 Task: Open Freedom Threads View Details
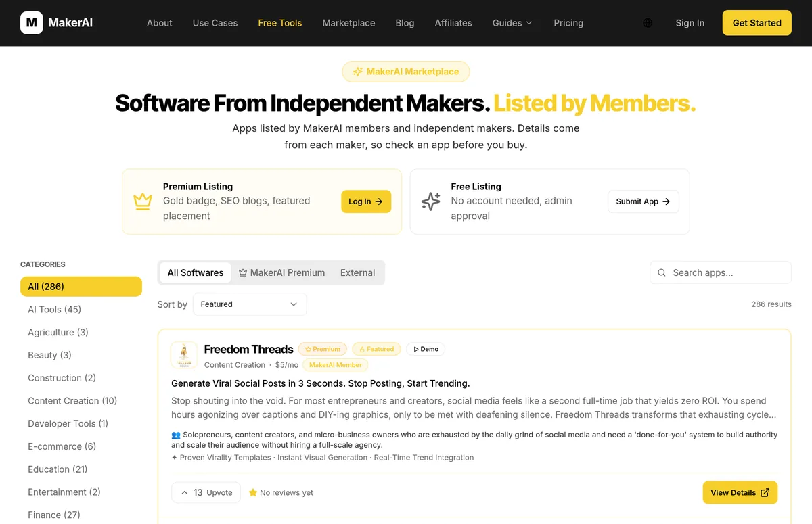(740, 493)
